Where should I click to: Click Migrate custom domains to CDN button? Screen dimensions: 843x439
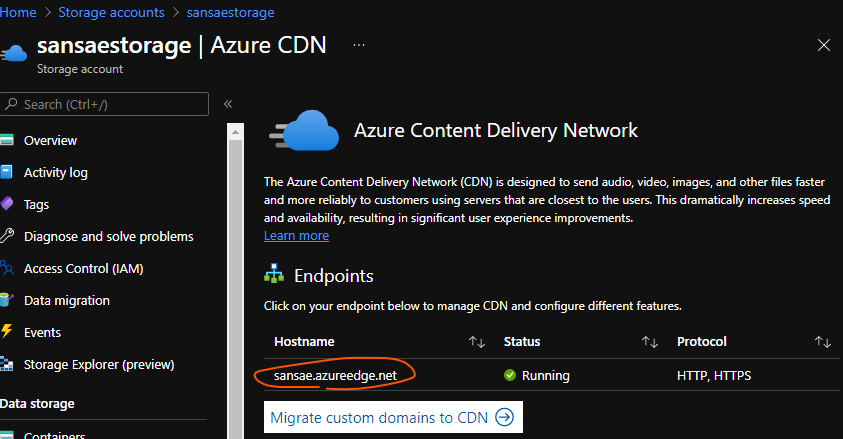click(x=392, y=418)
